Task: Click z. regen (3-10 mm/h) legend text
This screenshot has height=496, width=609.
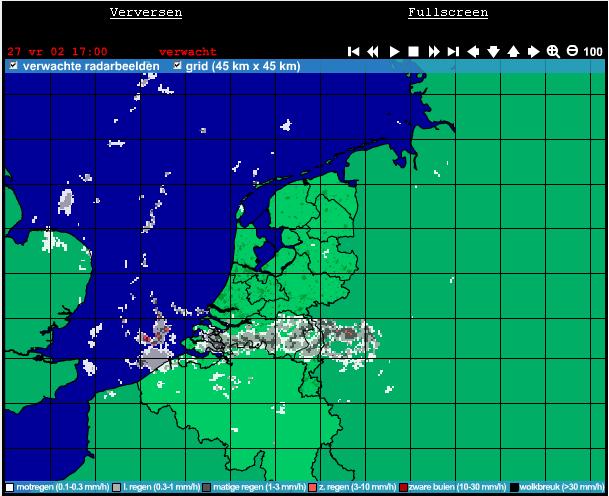Action: tap(357, 487)
